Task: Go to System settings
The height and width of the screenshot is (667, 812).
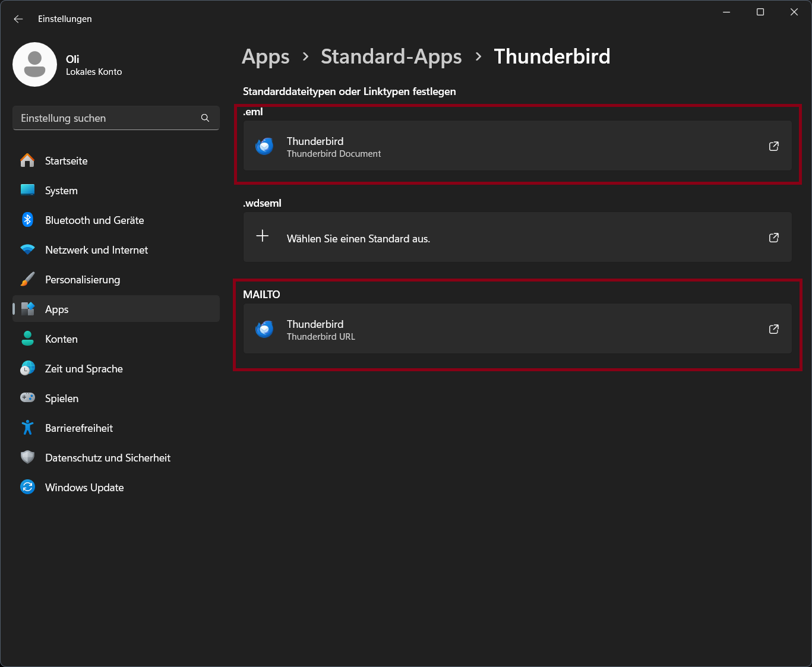Action: (x=61, y=191)
